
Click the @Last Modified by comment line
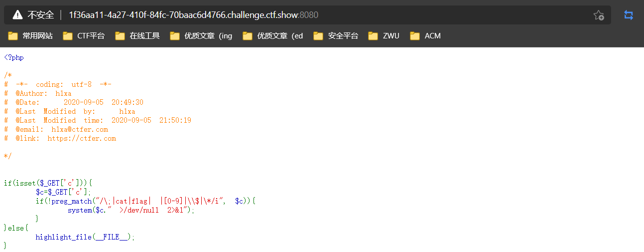[70, 111]
